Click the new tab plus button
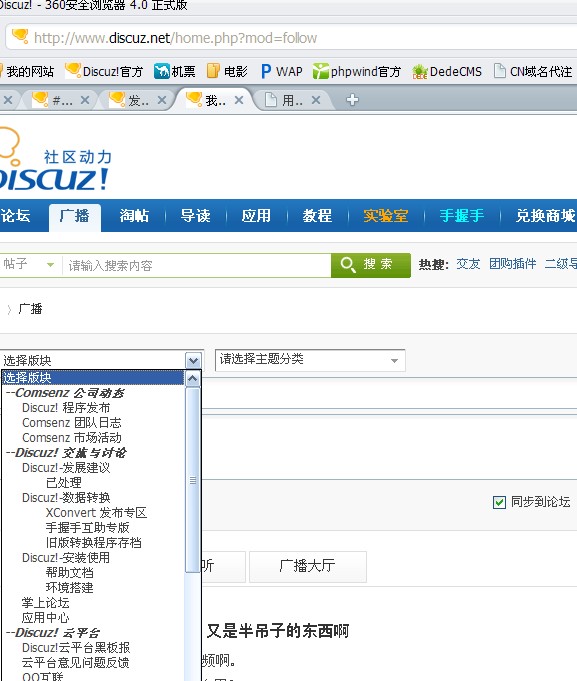The width and height of the screenshot is (577, 681). click(x=352, y=100)
